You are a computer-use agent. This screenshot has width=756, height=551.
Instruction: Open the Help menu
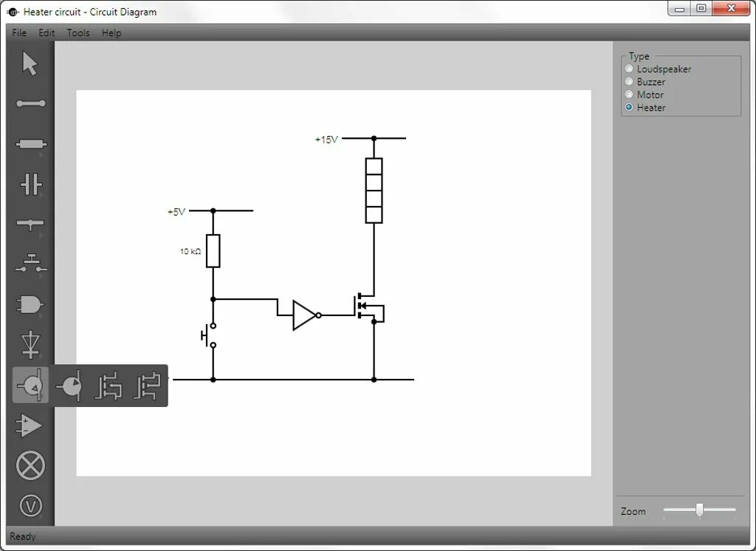coord(111,32)
